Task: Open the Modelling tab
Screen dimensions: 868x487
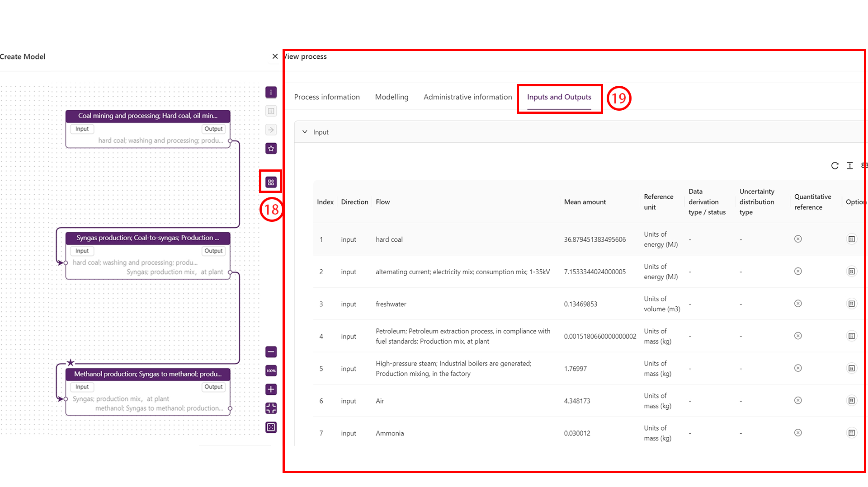Action: [392, 97]
